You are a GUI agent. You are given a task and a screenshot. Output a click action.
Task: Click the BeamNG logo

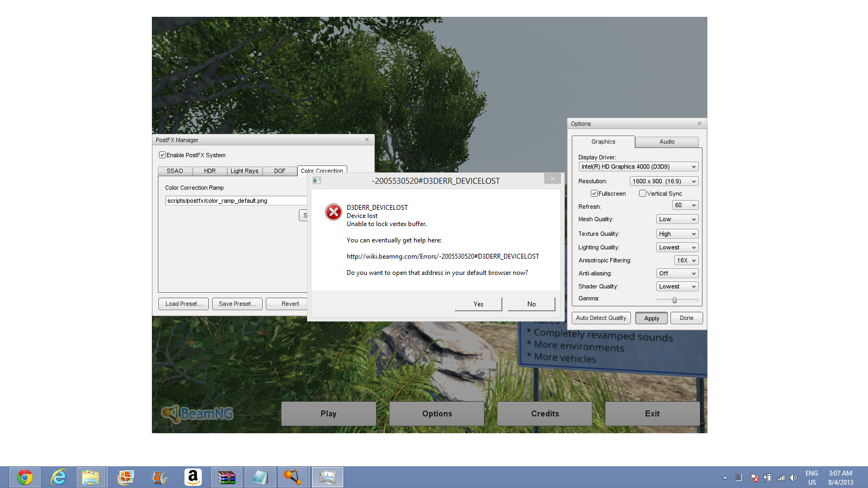(x=197, y=414)
